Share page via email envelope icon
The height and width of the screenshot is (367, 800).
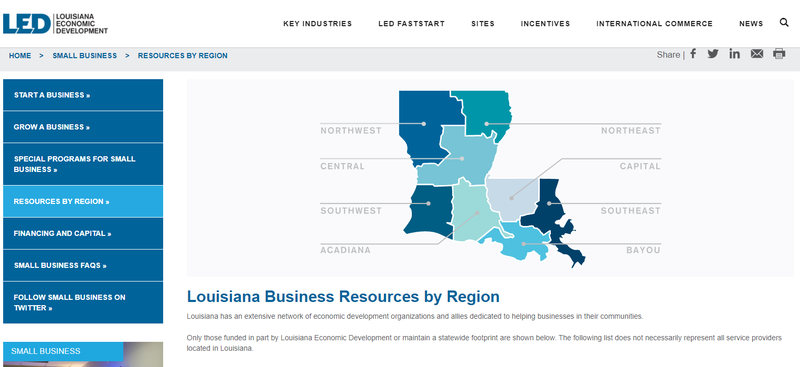[x=757, y=54]
